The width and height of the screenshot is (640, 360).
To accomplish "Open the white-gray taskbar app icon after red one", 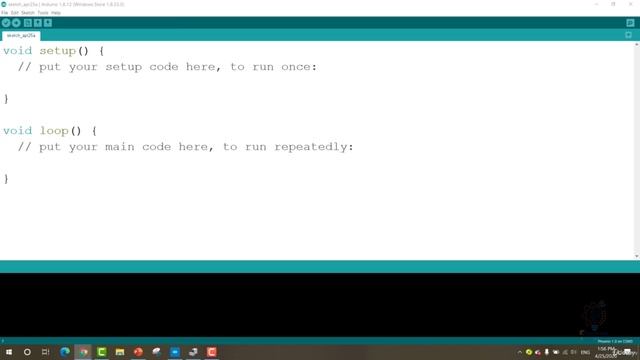I will coord(157,352).
